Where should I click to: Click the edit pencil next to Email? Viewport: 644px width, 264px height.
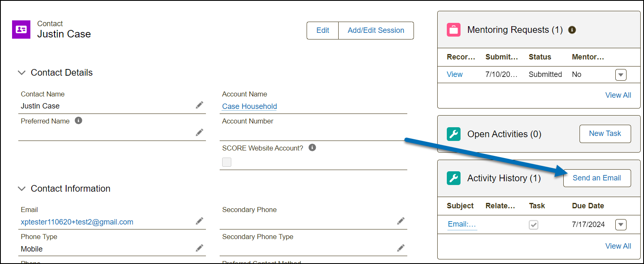200,221
